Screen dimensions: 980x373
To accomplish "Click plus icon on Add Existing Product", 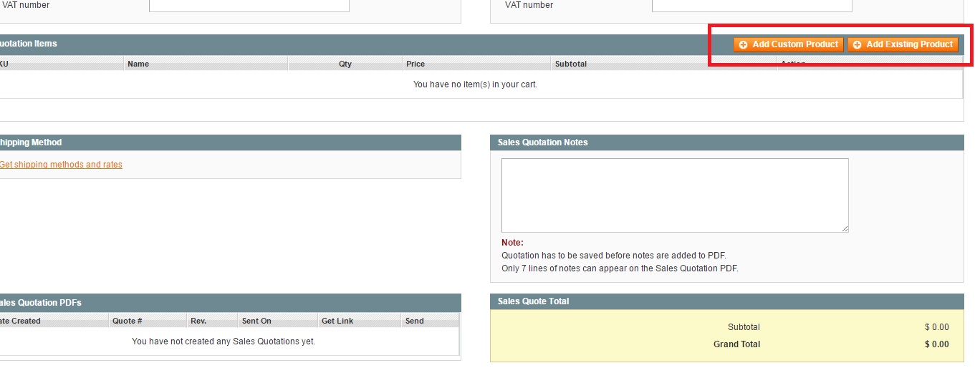I will pyautogui.click(x=857, y=44).
